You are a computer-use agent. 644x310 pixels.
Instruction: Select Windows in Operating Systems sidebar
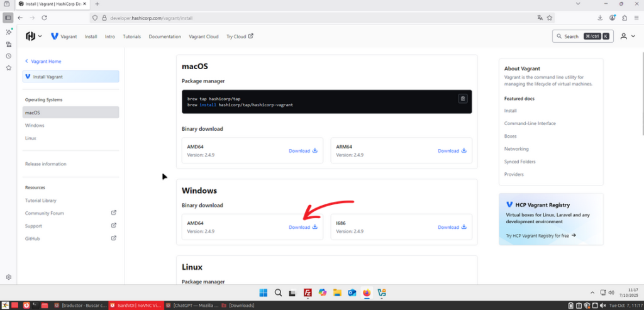pyautogui.click(x=35, y=125)
